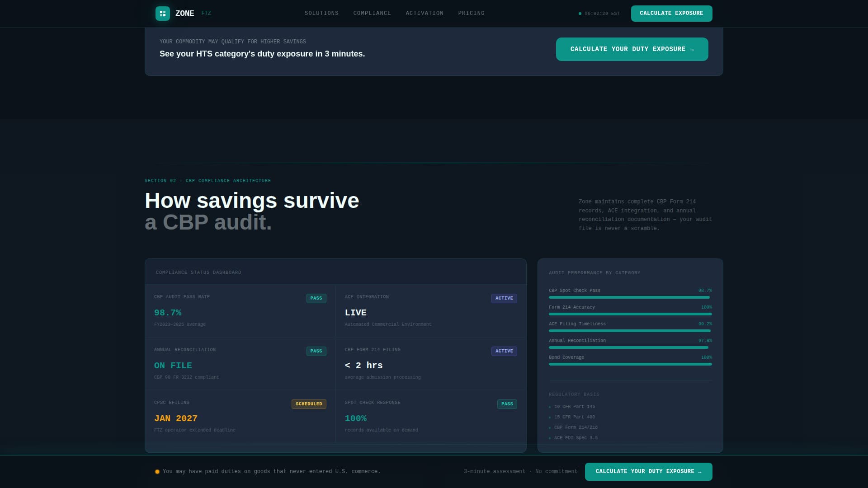Click the Audit Performance By Category header
868x488 pixels.
(594, 273)
